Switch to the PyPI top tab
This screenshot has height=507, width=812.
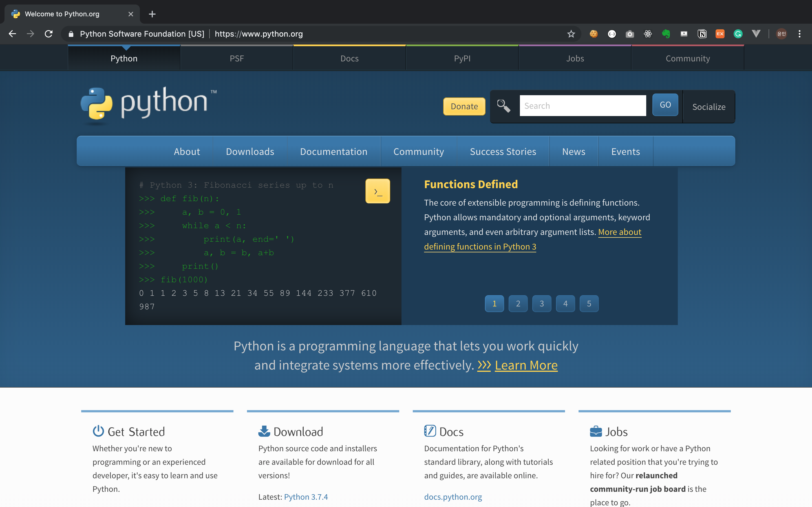tap(462, 58)
